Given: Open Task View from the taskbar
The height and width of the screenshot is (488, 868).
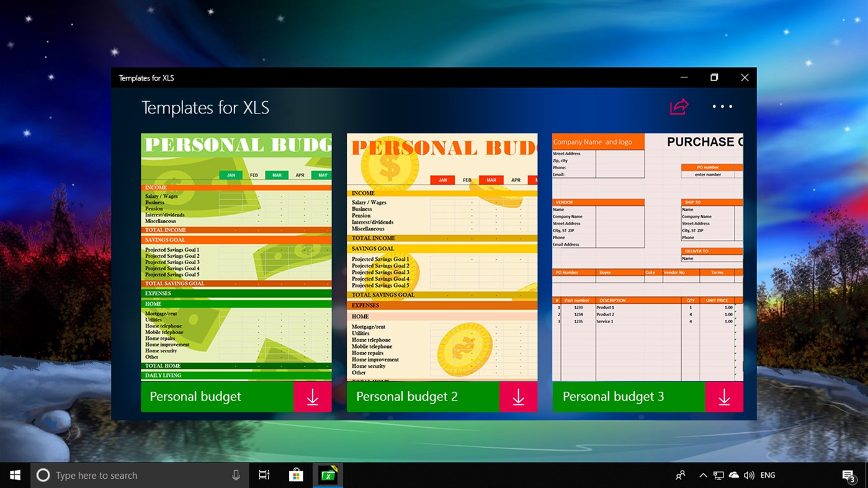Looking at the screenshot, I should coord(264,475).
